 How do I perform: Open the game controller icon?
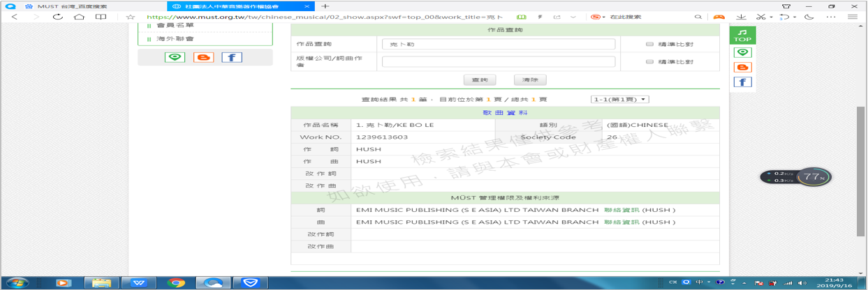719,17
